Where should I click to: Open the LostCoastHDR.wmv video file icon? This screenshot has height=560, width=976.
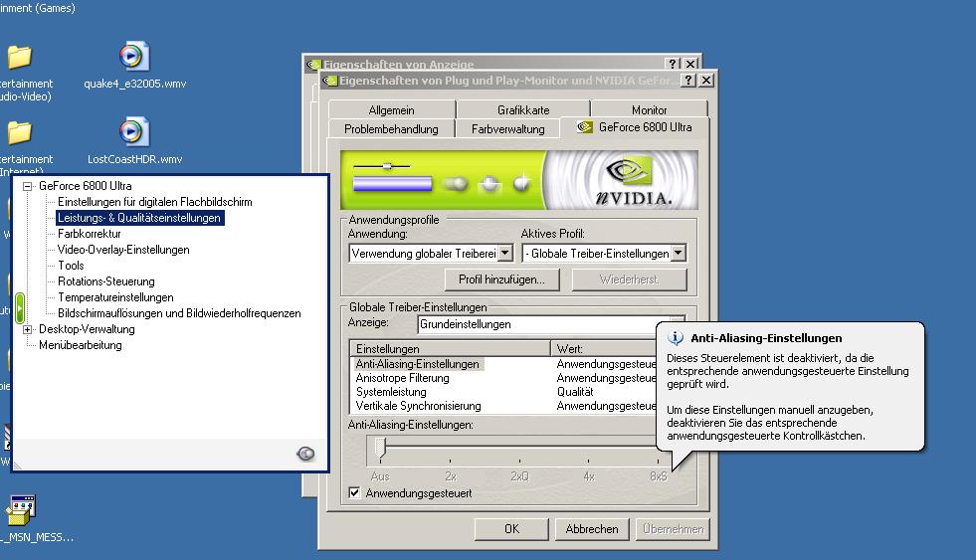tap(134, 132)
